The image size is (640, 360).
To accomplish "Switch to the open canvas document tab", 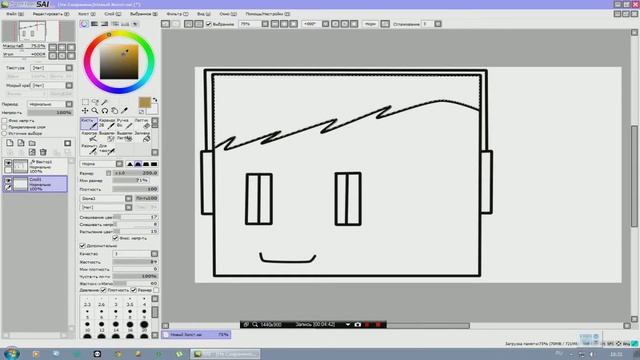I will click(x=196, y=334).
